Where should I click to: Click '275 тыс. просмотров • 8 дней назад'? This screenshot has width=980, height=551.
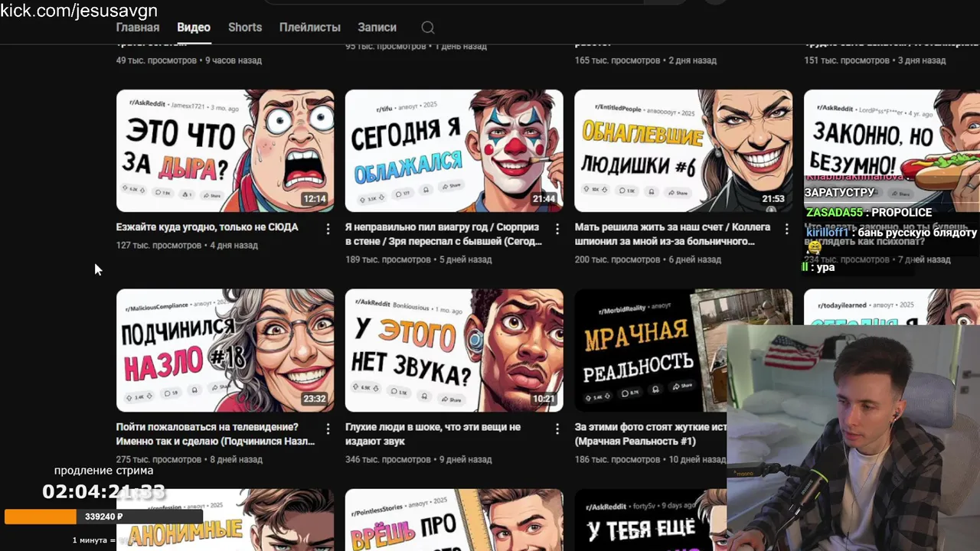(189, 460)
